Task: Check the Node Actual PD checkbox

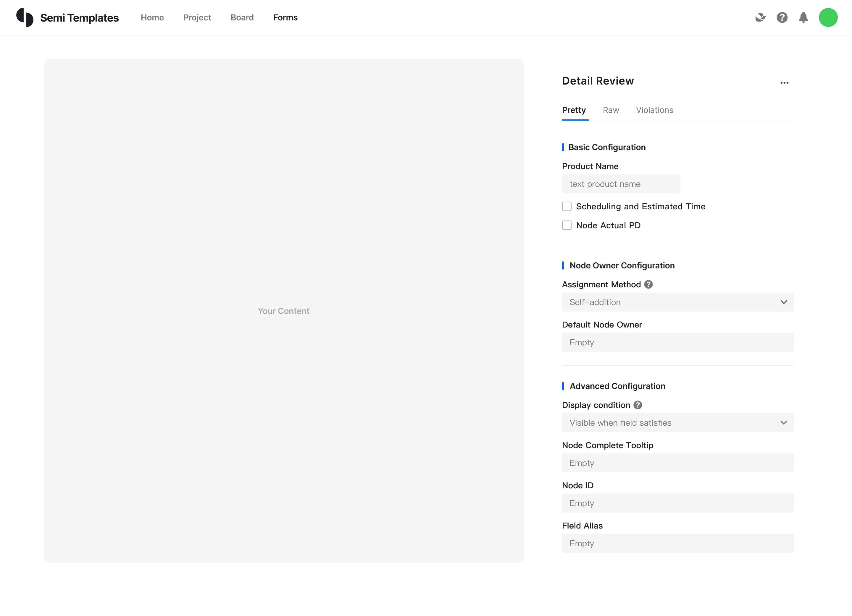Action: click(567, 225)
